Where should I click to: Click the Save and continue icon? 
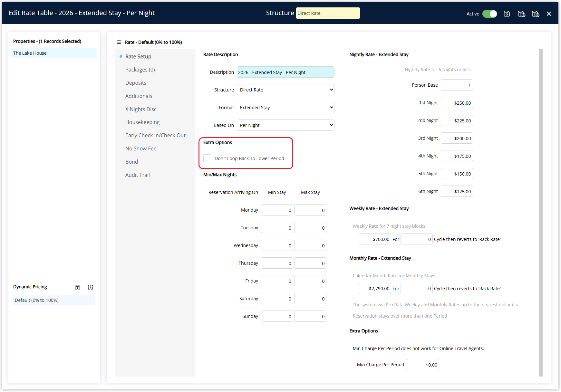[x=521, y=14]
